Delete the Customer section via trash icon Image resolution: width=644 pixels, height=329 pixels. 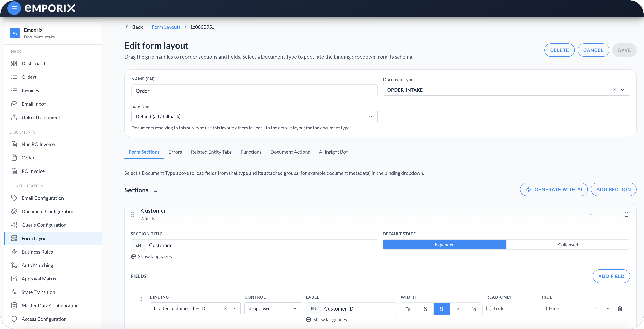626,214
